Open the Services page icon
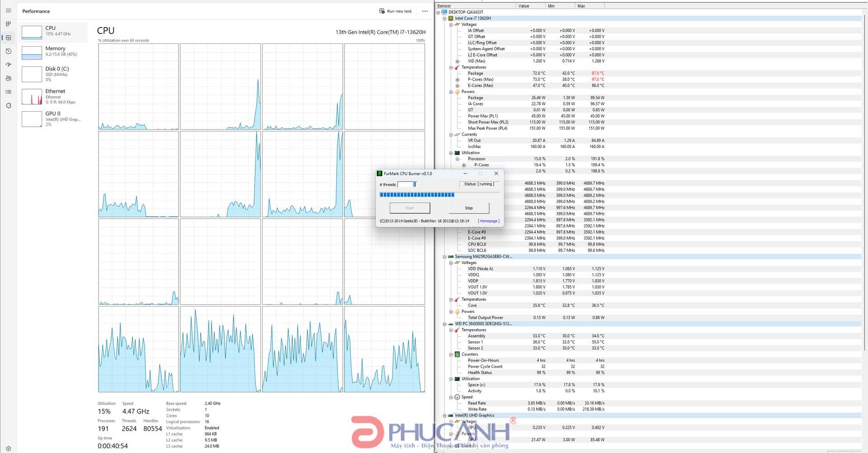The width and height of the screenshot is (868, 453). (8, 105)
